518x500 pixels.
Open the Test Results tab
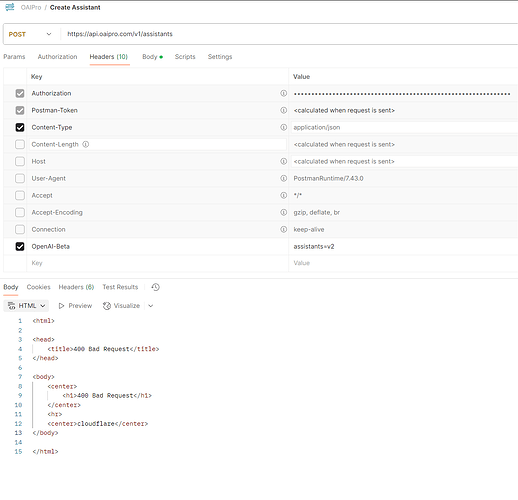[x=120, y=287]
